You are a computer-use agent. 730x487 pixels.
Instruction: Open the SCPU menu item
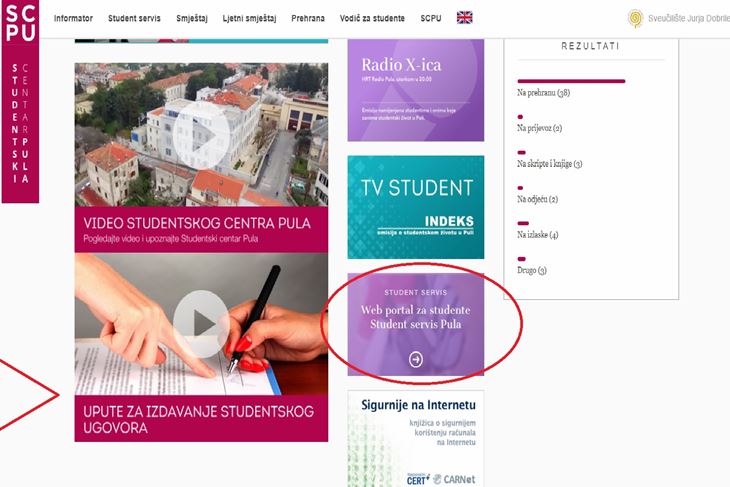click(x=431, y=19)
